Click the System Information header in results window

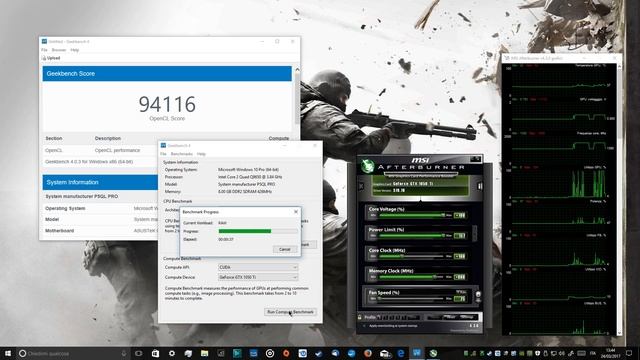coord(100,182)
